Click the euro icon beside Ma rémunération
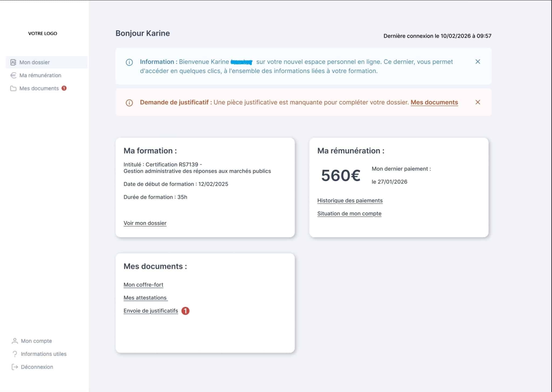 click(13, 75)
